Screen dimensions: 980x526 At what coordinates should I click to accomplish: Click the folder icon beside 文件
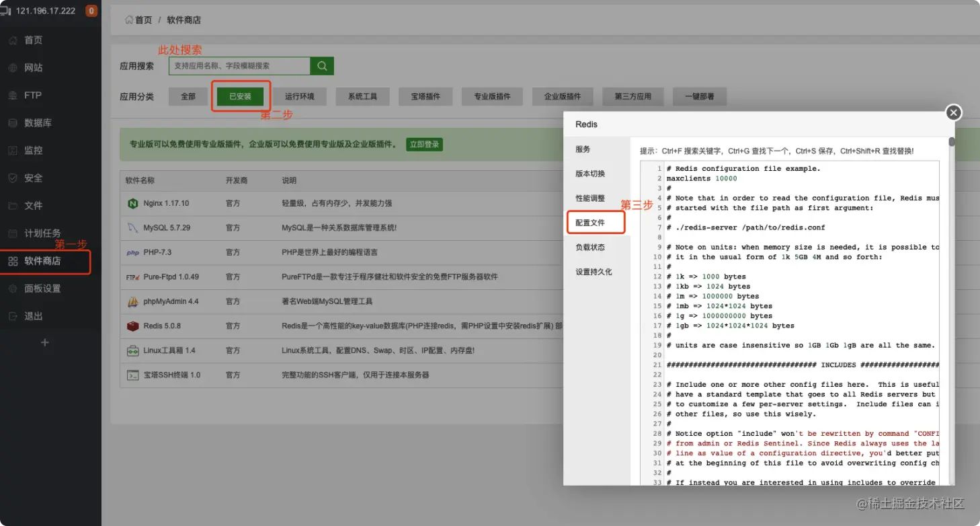[x=13, y=206]
